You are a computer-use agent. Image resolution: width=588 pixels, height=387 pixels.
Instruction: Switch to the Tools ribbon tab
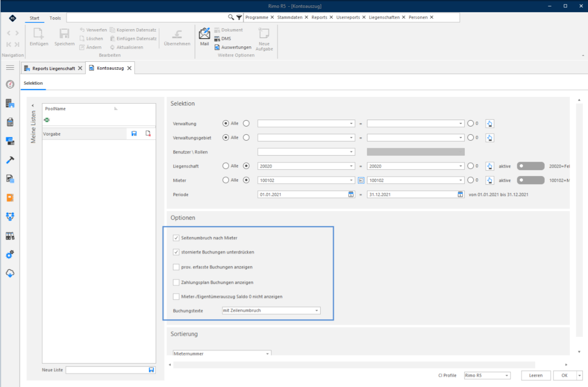55,18
